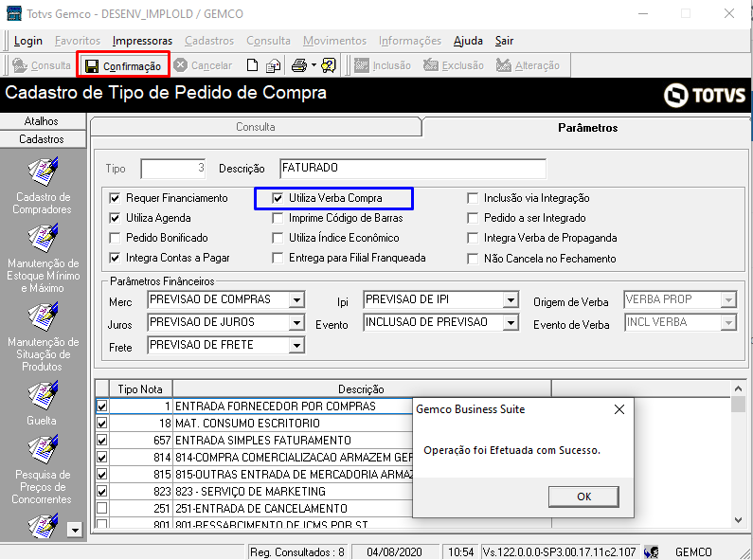Expand the Merc dropdown PREVISAO DE COMPRAS

click(296, 299)
